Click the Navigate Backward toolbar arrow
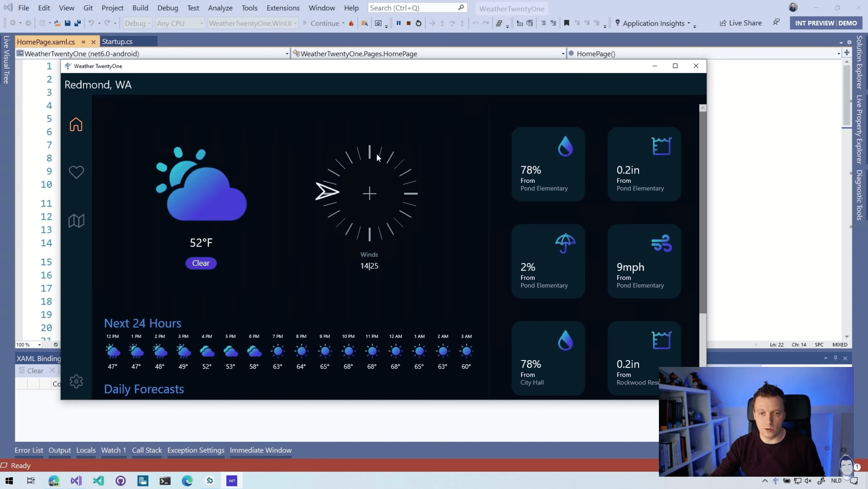 13,23
